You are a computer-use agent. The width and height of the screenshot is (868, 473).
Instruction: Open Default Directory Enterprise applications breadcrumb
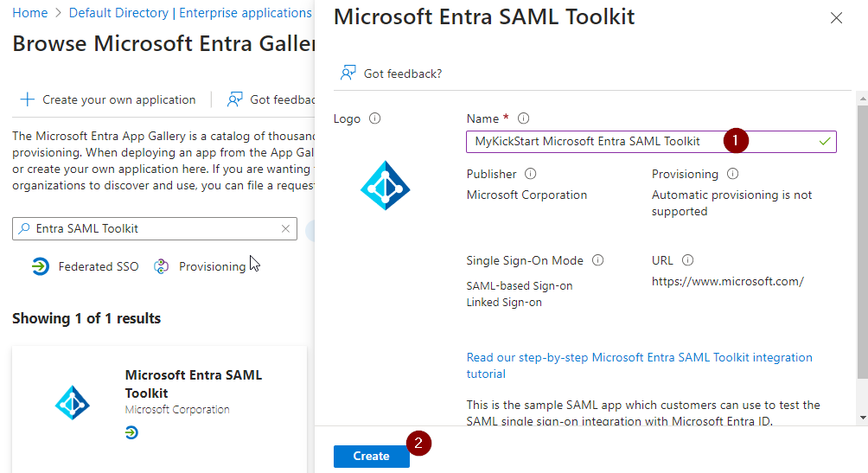point(189,13)
